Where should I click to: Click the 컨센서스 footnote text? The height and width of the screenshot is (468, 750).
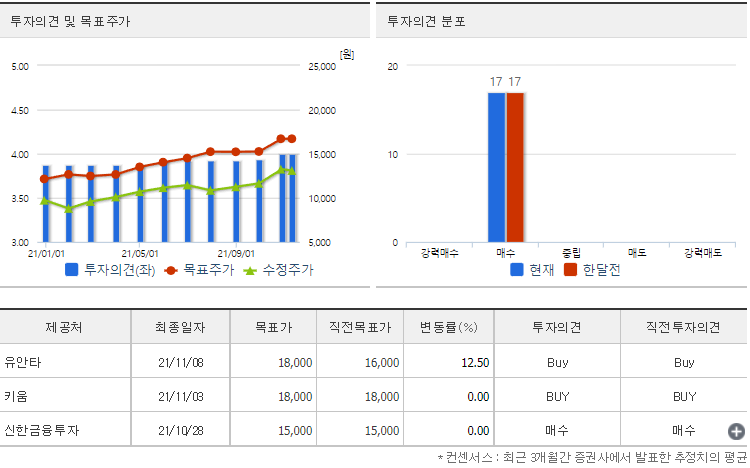coord(592,457)
